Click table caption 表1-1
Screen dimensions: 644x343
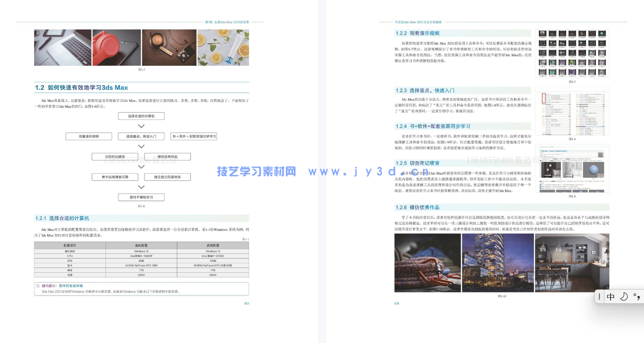(245, 239)
